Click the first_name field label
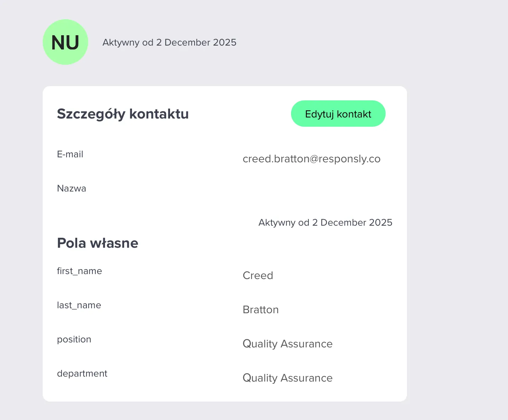508x420 pixels. [x=79, y=271]
